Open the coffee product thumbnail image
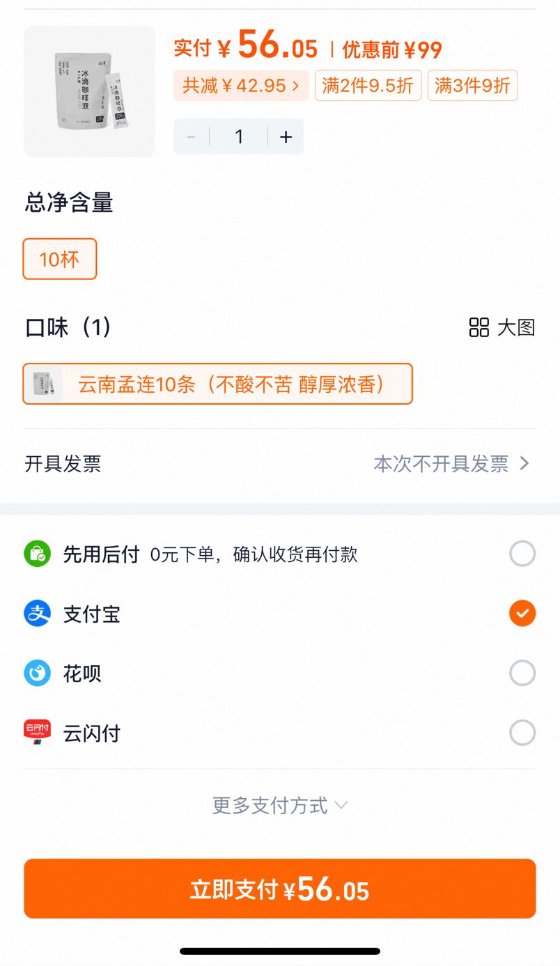This screenshot has width=560, height=966. (89, 91)
